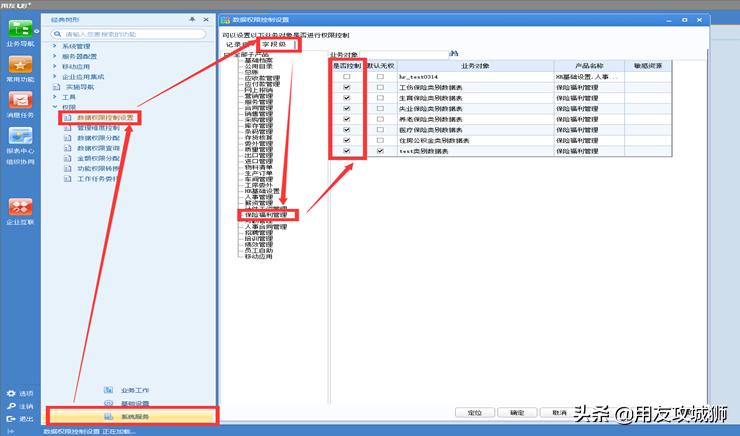
Task: Click the 注销 key icon
Action: 11,406
